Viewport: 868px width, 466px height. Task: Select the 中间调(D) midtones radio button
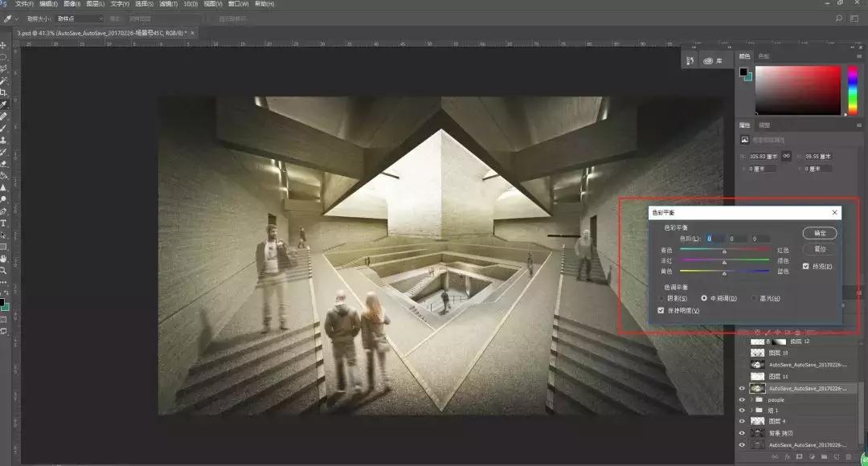704,298
